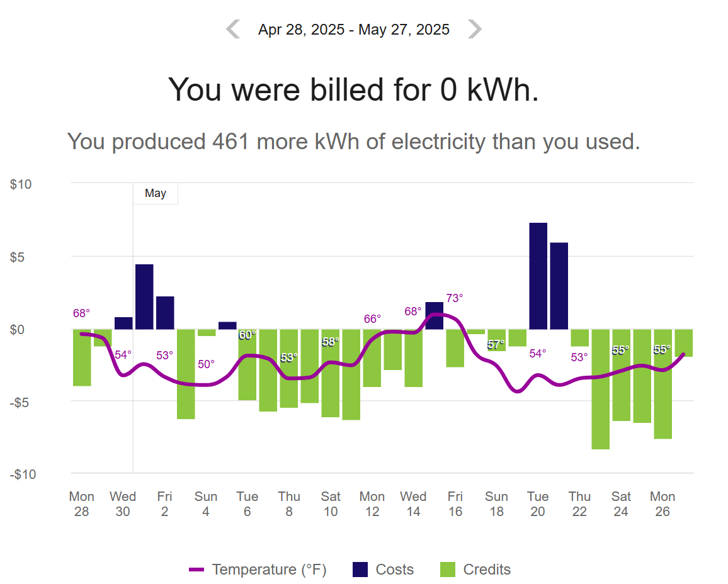Select the cost bar right after Wed 30
728x584 pixels.
tap(144, 297)
